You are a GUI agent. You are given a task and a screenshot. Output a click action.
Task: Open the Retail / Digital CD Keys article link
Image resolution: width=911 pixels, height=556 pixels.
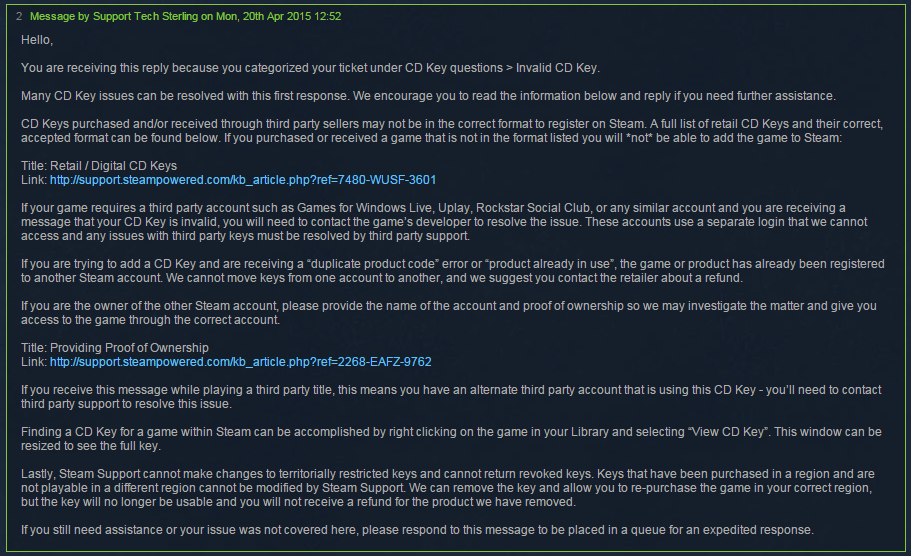pyautogui.click(x=243, y=180)
